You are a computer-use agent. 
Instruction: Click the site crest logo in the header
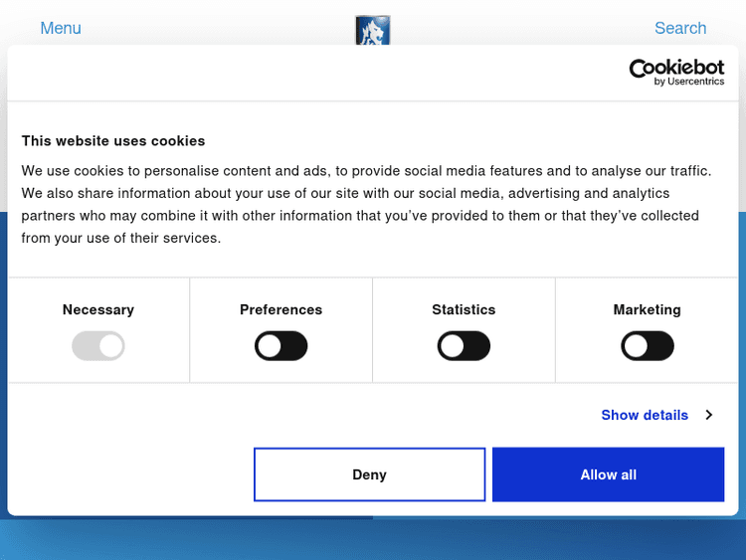tap(373, 30)
